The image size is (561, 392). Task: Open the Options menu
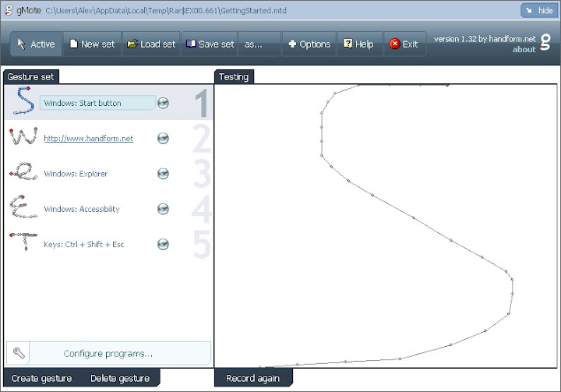pyautogui.click(x=309, y=44)
